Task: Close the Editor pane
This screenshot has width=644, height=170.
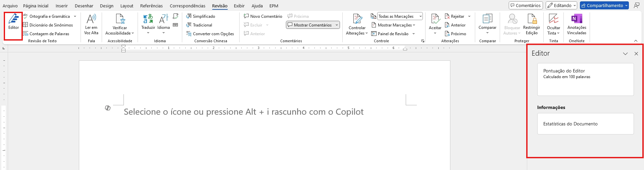Action: pos(636,54)
